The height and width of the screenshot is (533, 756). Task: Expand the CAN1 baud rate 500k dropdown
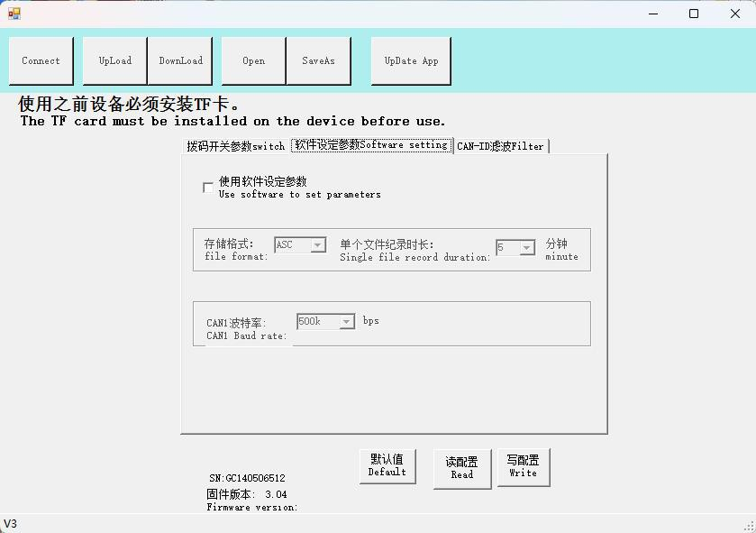coord(346,322)
